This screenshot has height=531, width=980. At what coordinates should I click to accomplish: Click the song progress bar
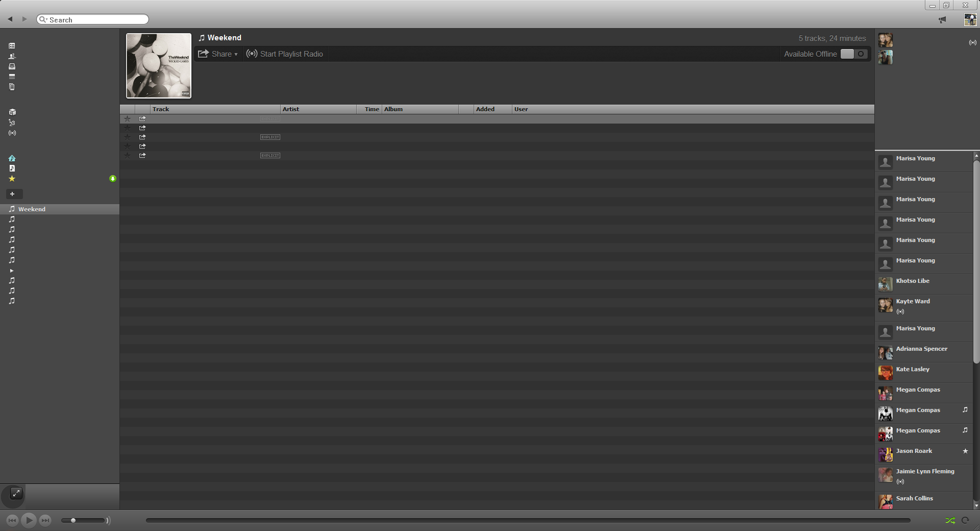528,520
